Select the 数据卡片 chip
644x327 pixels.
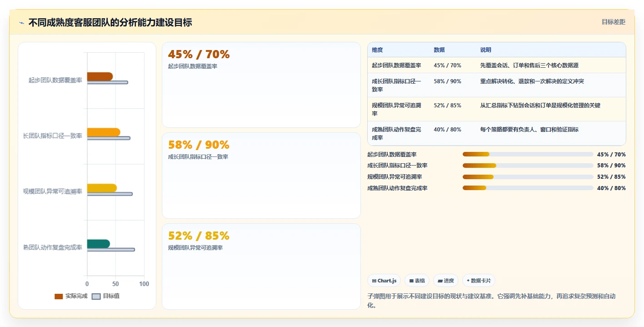pyautogui.click(x=479, y=281)
